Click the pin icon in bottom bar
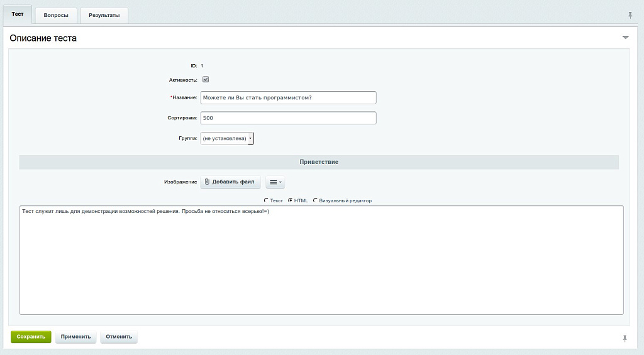This screenshot has width=644, height=355. click(x=625, y=338)
